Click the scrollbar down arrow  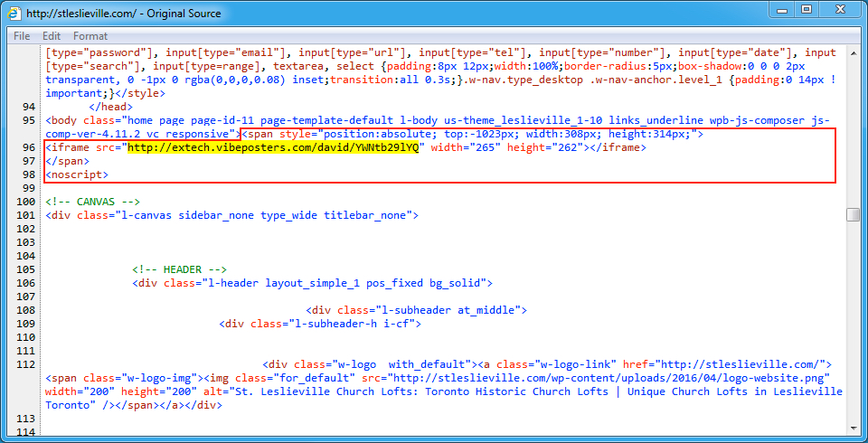[853, 435]
